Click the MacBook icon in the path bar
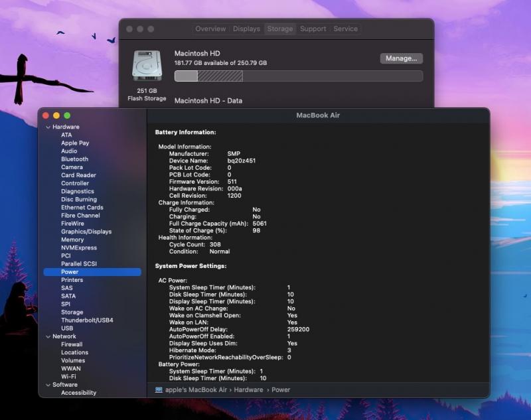531x420 pixels. pyautogui.click(x=159, y=390)
